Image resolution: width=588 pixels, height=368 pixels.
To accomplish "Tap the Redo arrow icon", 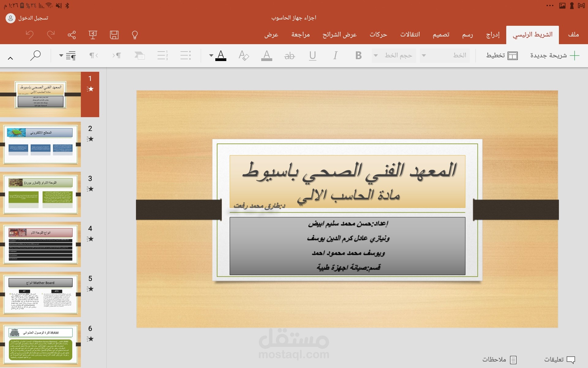I will [x=51, y=35].
